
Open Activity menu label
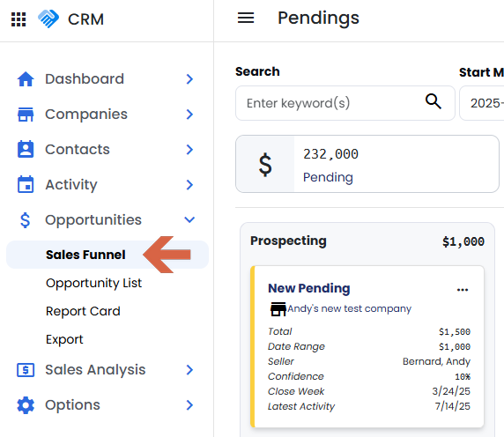(71, 185)
